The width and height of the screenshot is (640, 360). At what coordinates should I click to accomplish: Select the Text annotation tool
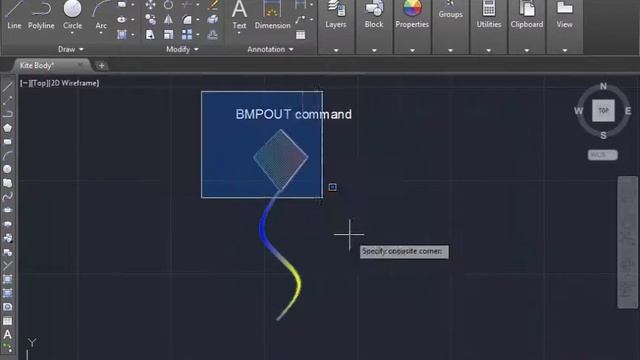(x=239, y=15)
